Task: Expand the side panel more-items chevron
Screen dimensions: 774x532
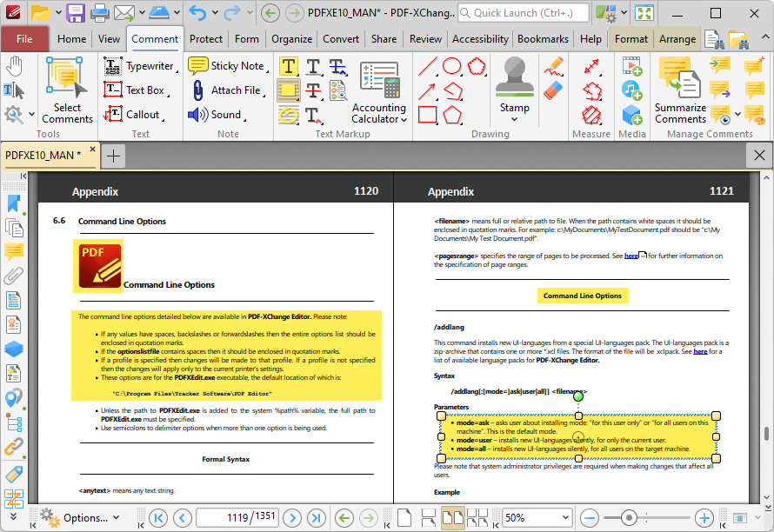Action: (14, 516)
